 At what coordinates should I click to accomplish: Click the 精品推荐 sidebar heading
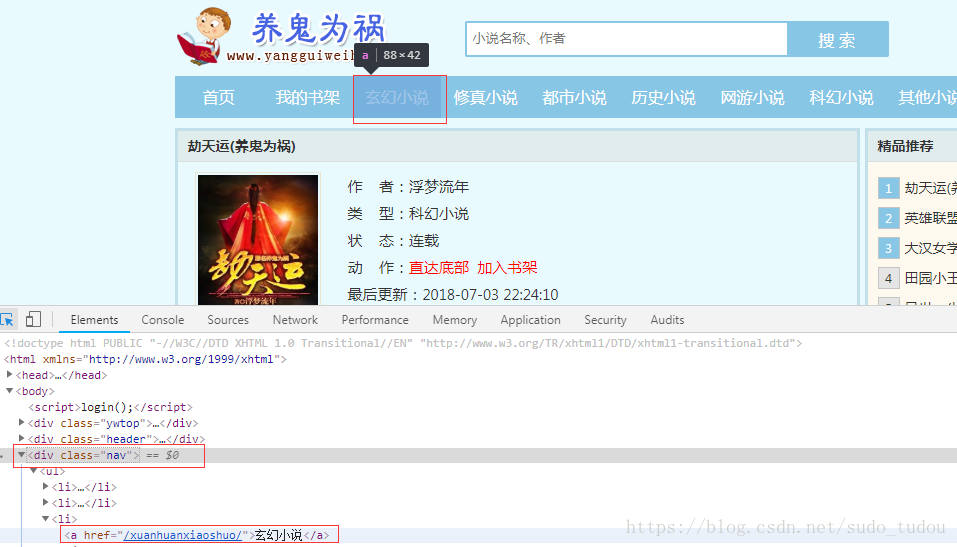905,146
